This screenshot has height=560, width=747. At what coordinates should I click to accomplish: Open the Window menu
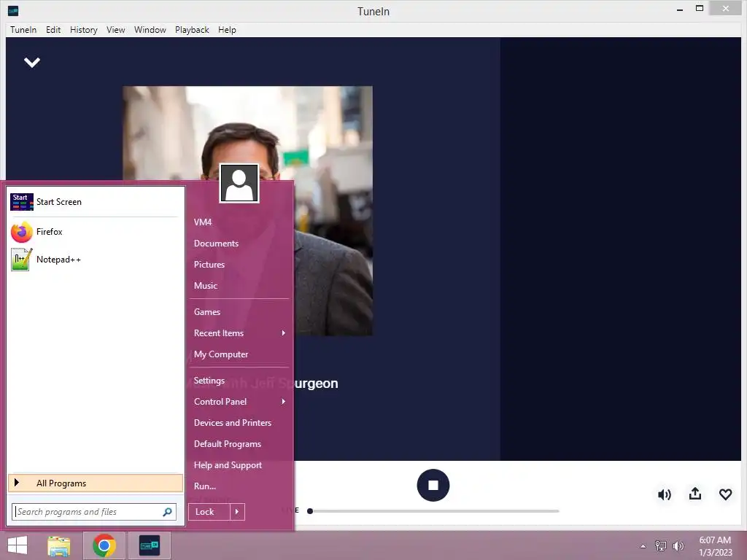click(150, 29)
